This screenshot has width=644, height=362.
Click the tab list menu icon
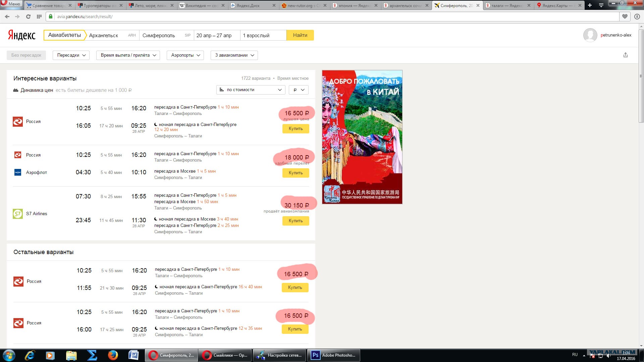pos(601,5)
